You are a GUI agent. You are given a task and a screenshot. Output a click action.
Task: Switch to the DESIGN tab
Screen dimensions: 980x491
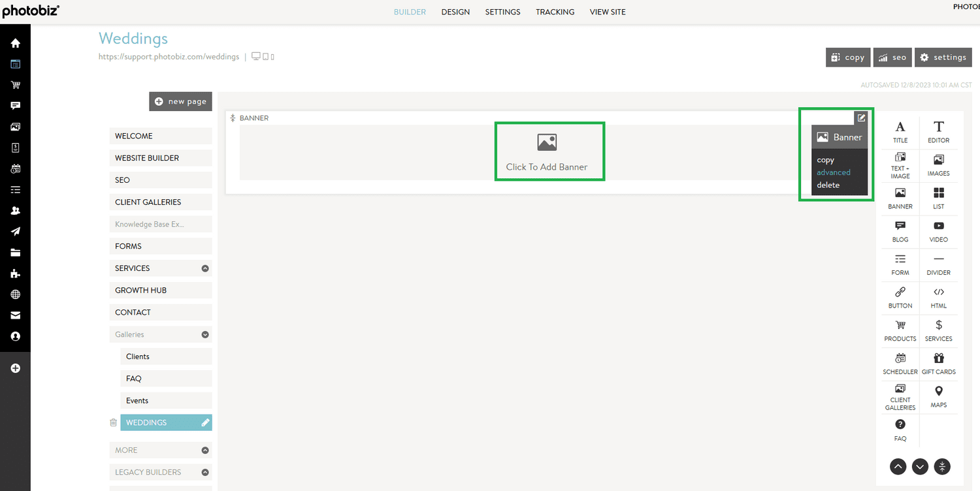[455, 12]
